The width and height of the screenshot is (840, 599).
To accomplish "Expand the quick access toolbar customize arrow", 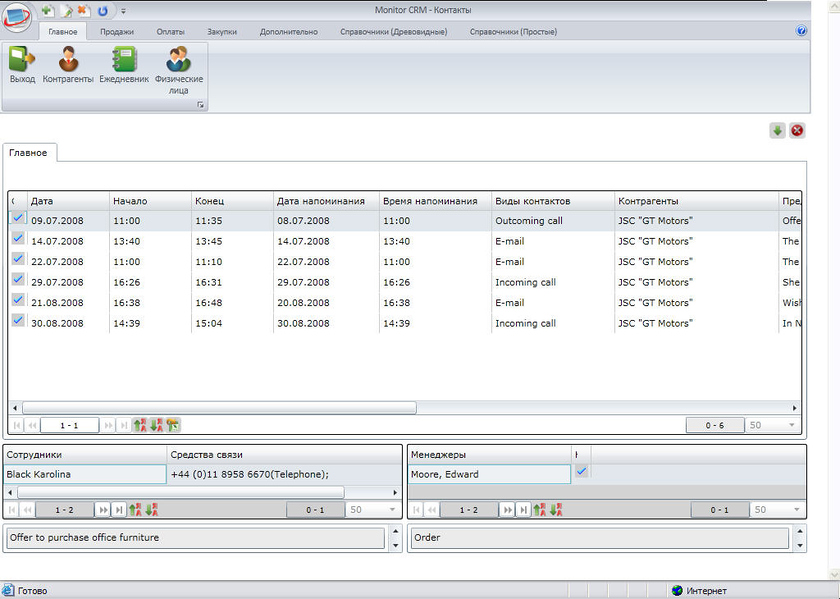I will (x=123, y=11).
